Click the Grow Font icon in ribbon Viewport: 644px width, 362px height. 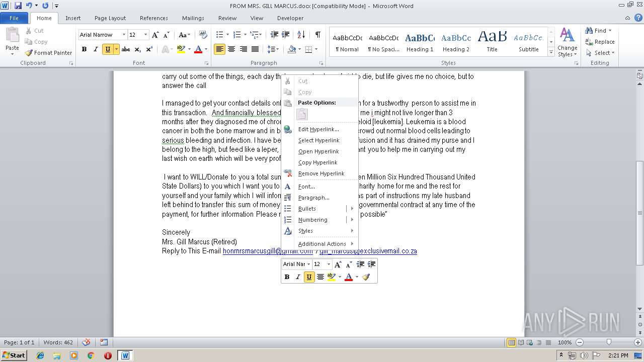[155, 35]
